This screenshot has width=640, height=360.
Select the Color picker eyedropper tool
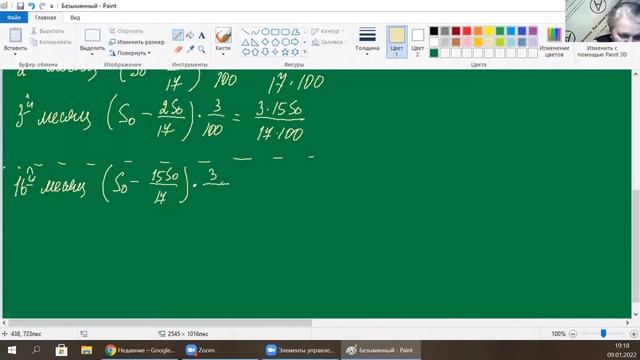click(x=190, y=49)
